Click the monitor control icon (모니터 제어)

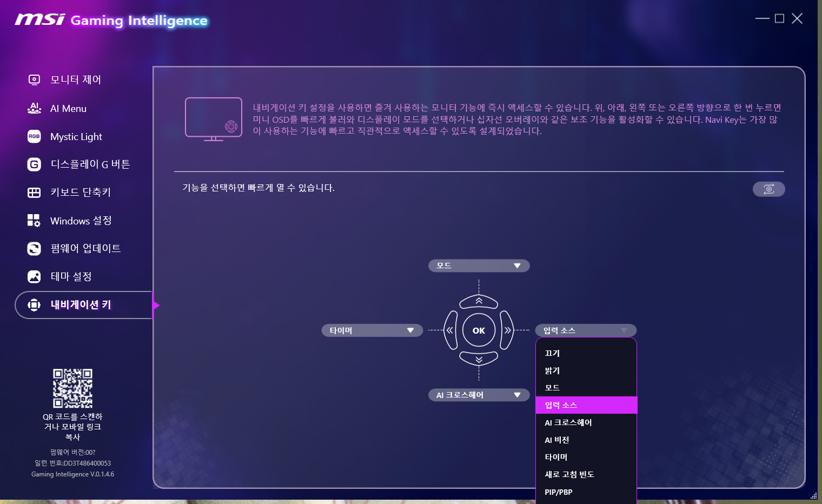[34, 80]
